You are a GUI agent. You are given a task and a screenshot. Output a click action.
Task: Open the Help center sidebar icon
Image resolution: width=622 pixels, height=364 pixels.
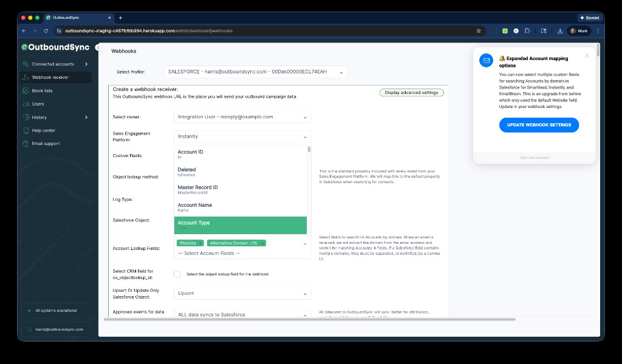(26, 130)
